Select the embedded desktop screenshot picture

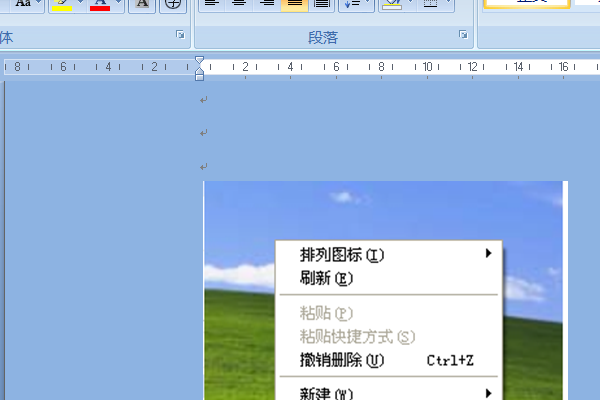pos(385,291)
